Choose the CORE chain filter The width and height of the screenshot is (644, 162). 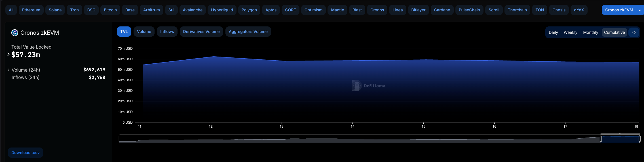(x=290, y=10)
